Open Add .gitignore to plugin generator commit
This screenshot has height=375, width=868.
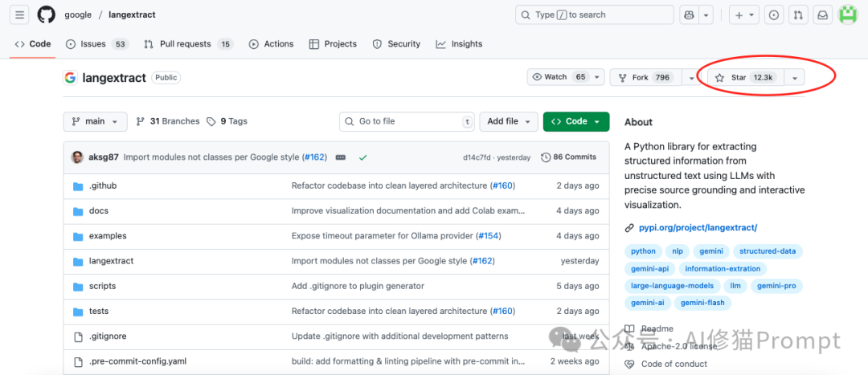358,286
